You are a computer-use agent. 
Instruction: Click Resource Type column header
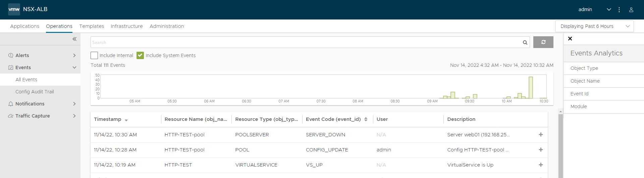267,119
